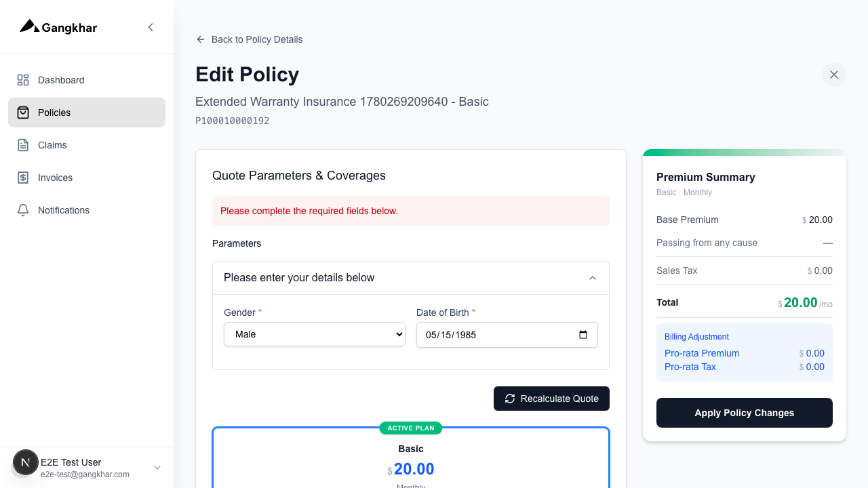Click the Date of Birth input field
The width and height of the screenshot is (868, 488).
tap(507, 335)
